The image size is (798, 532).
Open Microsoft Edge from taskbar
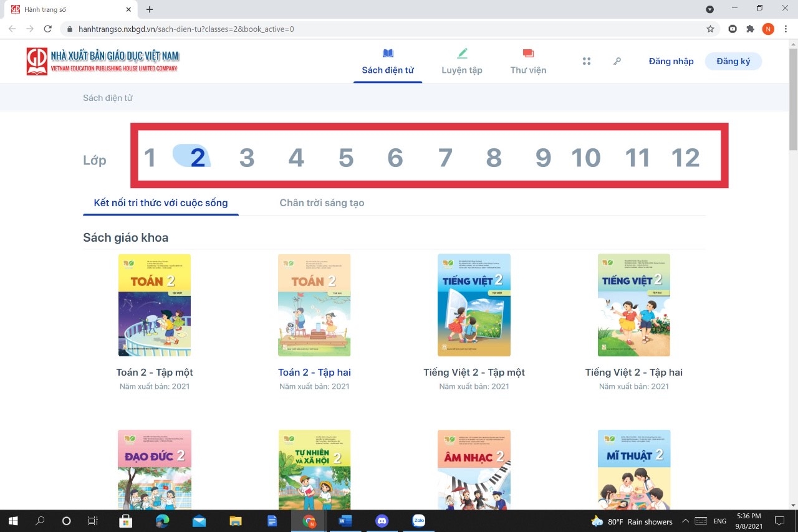162,521
